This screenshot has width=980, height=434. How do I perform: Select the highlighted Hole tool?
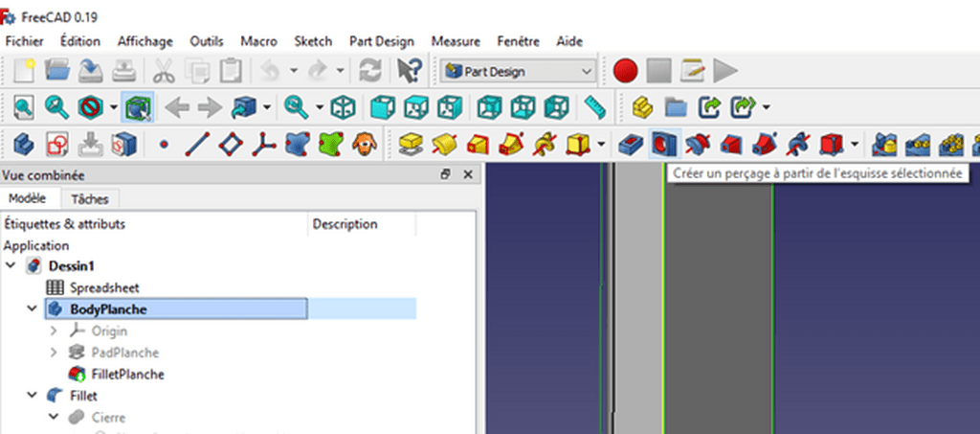[x=664, y=145]
